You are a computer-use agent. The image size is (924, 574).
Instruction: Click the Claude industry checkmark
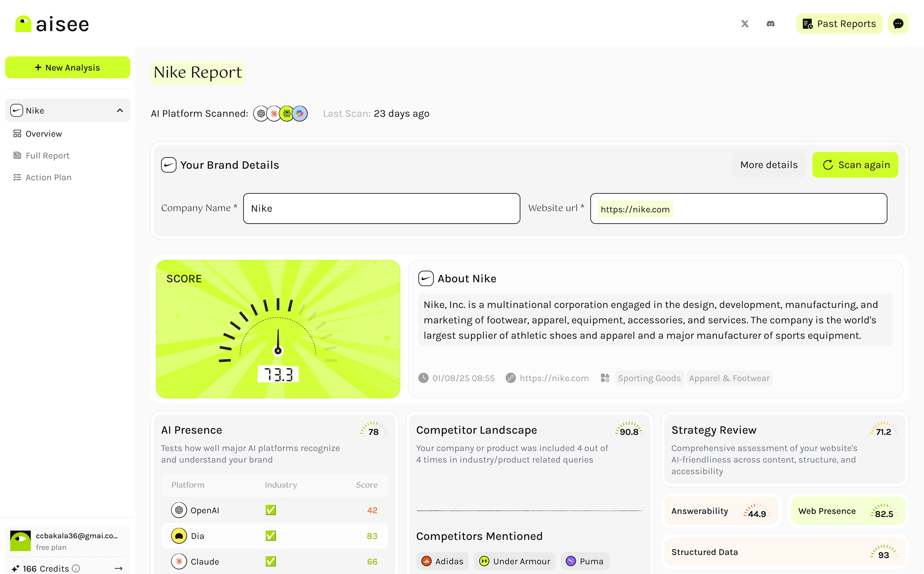271,561
